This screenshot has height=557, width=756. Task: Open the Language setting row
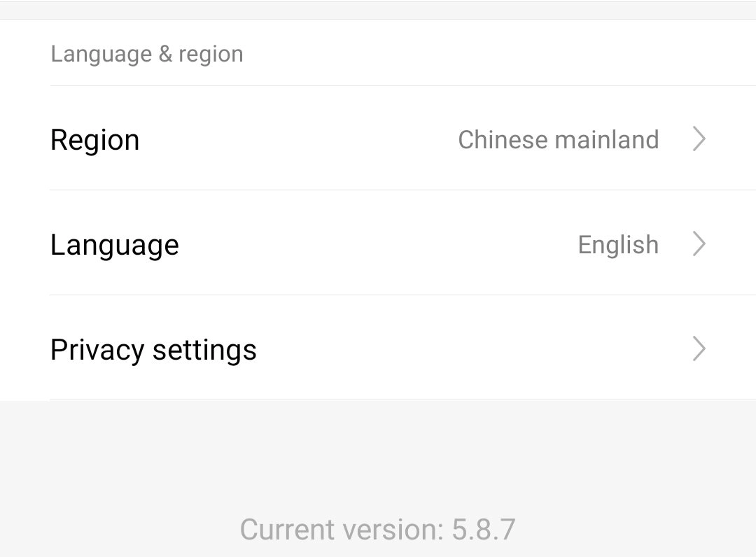coord(378,244)
